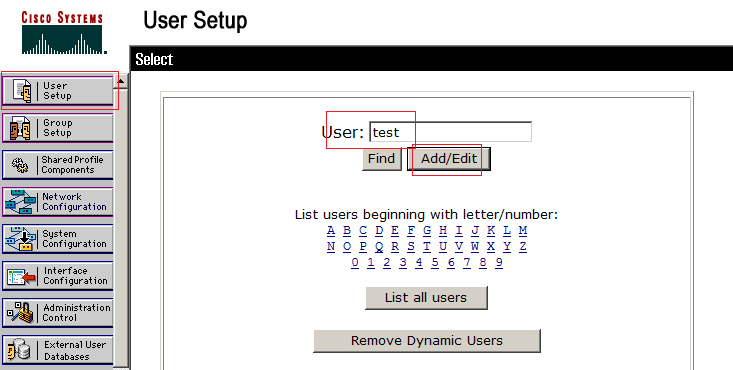Click the 'List users beginning with letter/number:' text
Image resolution: width=733 pixels, height=370 pixels.
pos(426,215)
